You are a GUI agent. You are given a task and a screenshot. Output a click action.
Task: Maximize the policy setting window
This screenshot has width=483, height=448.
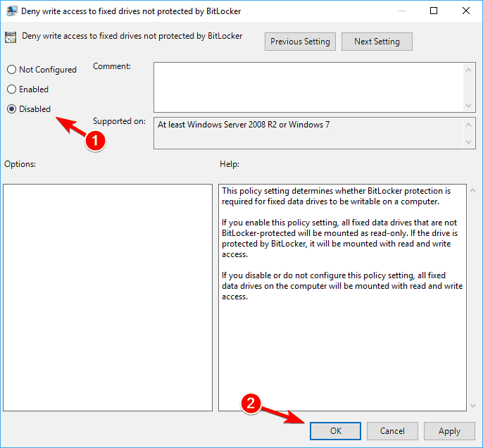tap(434, 11)
